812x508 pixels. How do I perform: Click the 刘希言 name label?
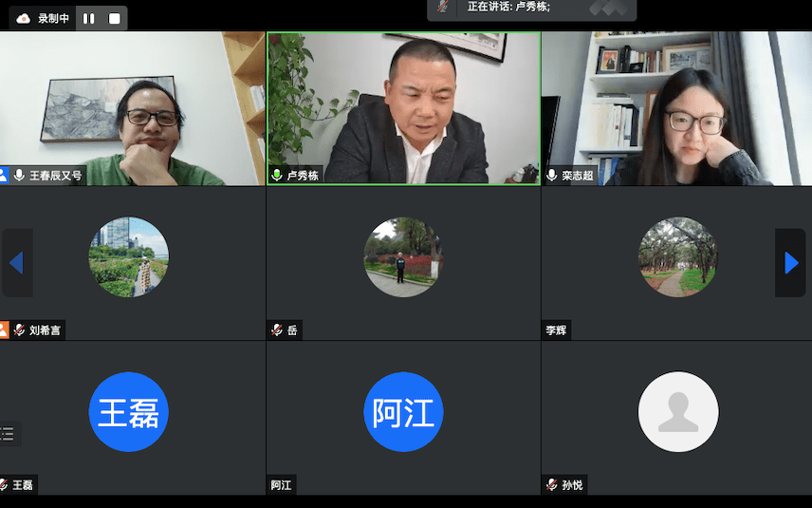click(x=45, y=330)
